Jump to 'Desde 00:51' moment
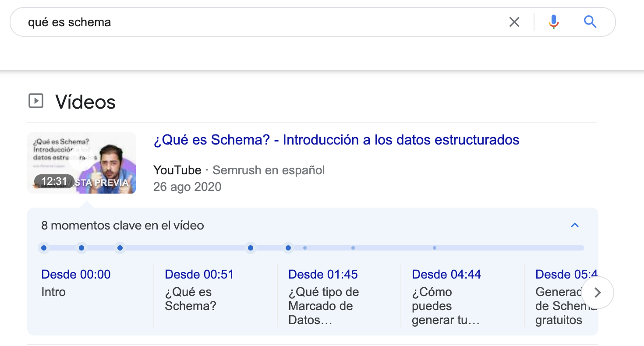This screenshot has width=644, height=346. 199,275
